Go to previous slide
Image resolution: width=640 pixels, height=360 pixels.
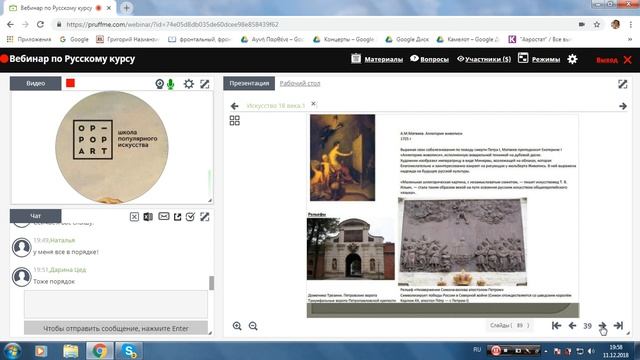pyautogui.click(x=572, y=325)
